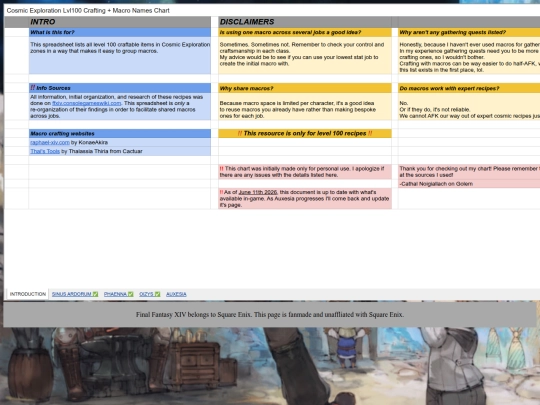Open the PHAENNA sheet tab
The width and height of the screenshot is (540, 405).
[118, 294]
